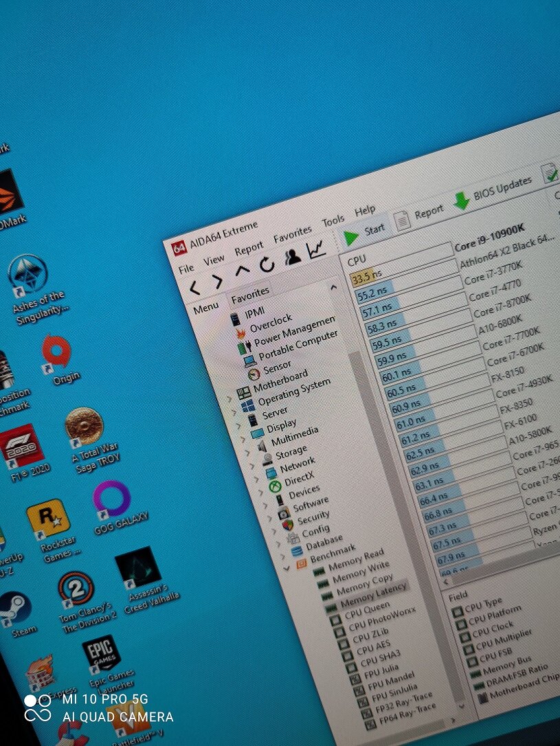Click the horizontal scrollbar under results list

pyautogui.click(x=502, y=566)
